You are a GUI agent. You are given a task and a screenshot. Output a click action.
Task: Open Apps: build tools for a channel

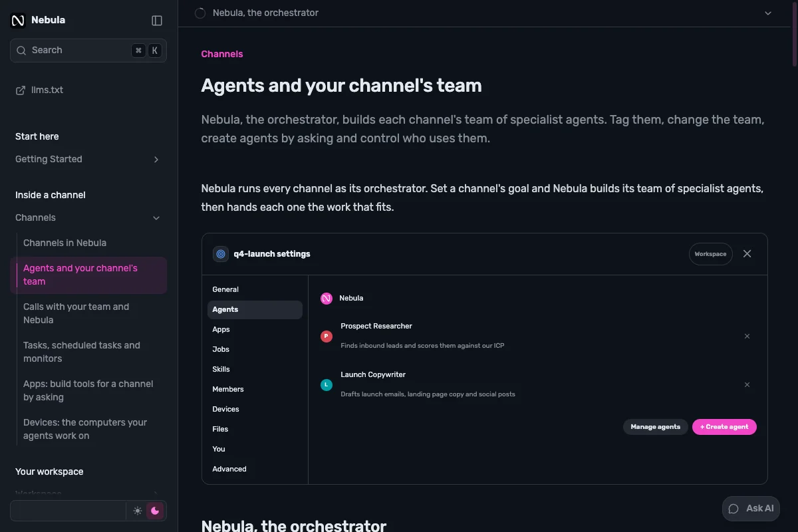coord(88,390)
